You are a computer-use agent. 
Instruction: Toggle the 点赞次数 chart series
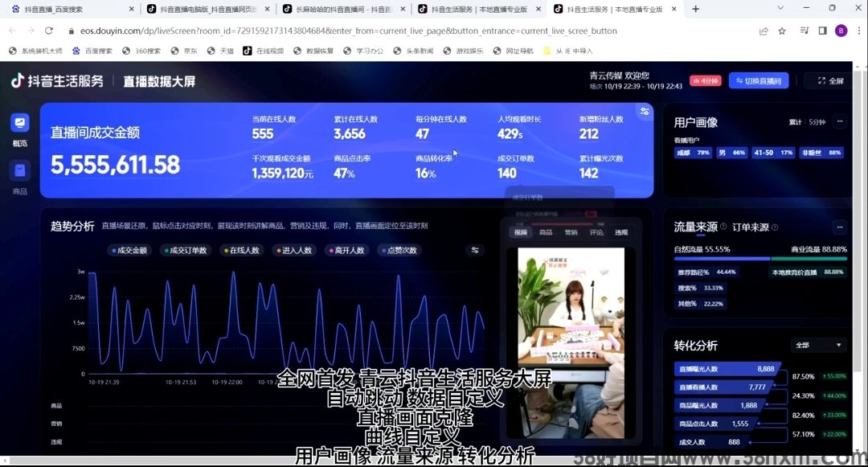(x=399, y=250)
